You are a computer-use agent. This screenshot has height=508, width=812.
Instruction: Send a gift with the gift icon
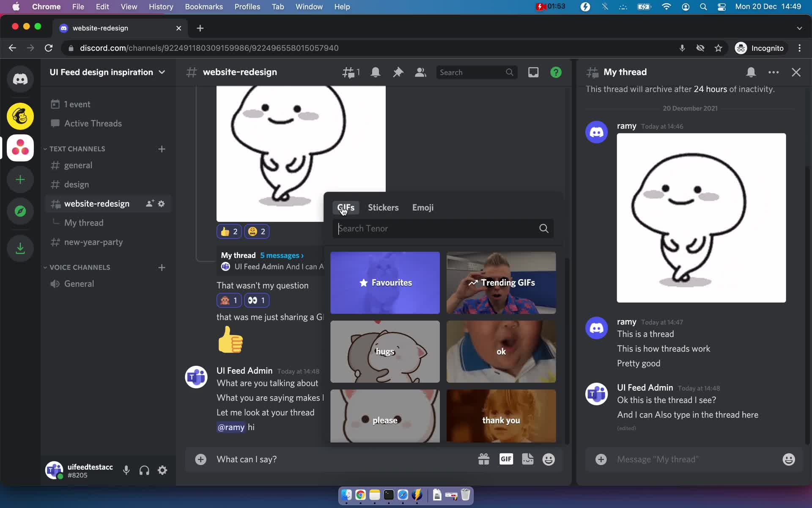483,459
